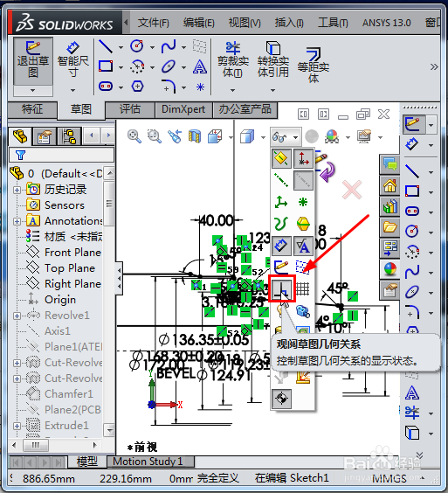Open the Display Style dropdown arrow
448x493 pixels.
pyautogui.click(x=263, y=137)
